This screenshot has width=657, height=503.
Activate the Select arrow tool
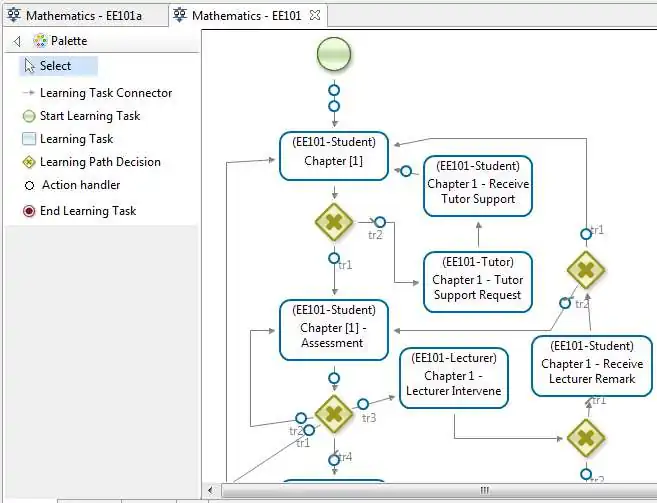point(55,66)
